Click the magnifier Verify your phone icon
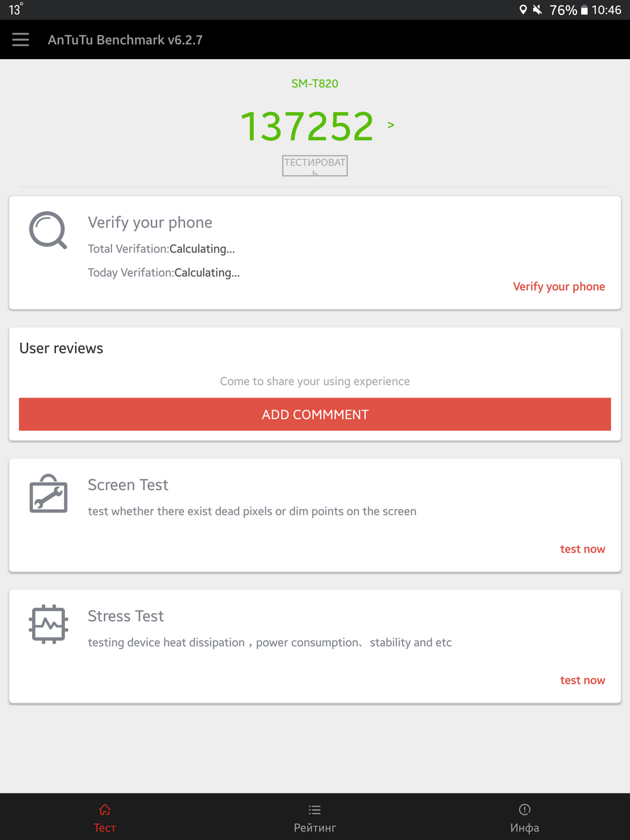Screen dimensions: 630x840 point(49,231)
